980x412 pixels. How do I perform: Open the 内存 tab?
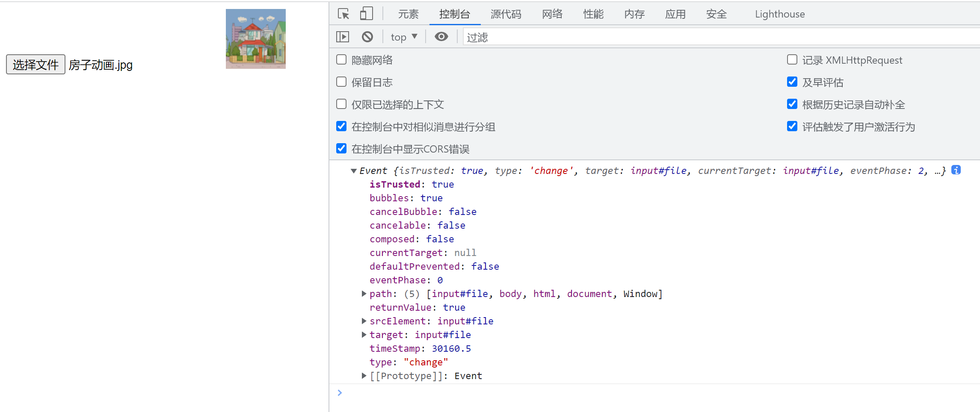pos(634,14)
